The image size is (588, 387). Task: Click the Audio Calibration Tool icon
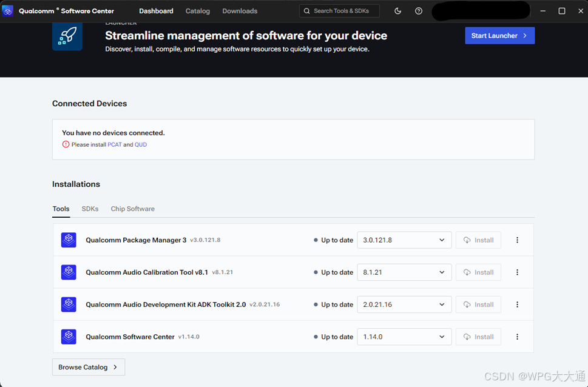point(69,272)
